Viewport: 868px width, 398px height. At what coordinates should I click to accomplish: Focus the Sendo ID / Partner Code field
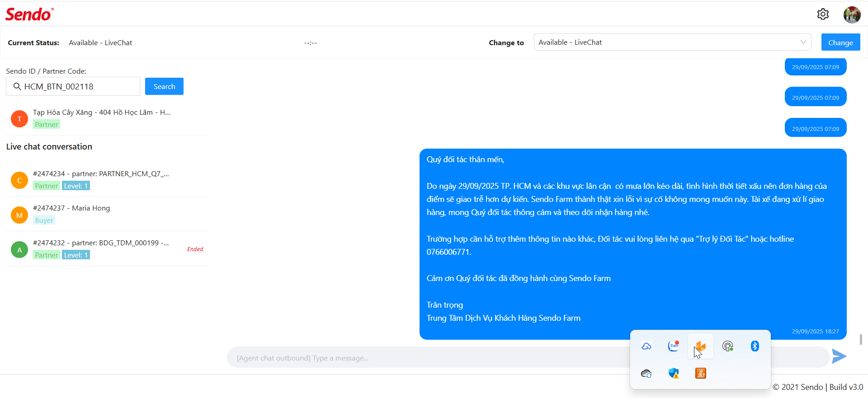point(73,86)
